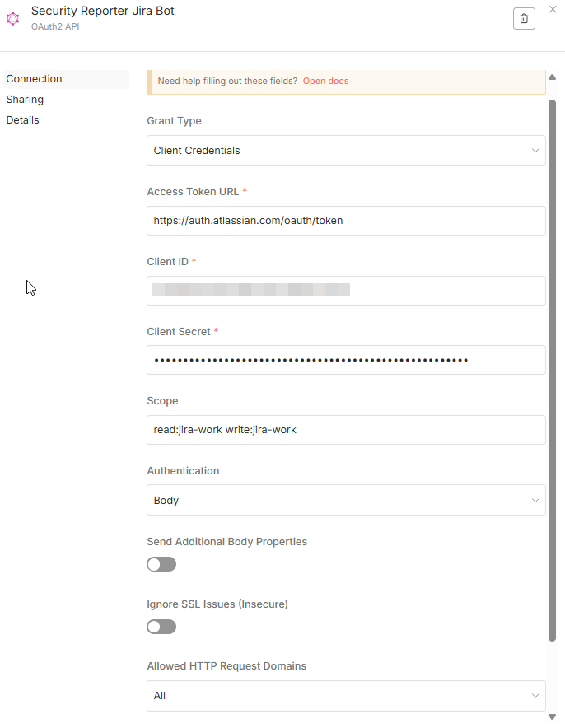Click the Grant Type dropdown chevron
Image resolution: width=565 pixels, height=728 pixels.
click(535, 150)
